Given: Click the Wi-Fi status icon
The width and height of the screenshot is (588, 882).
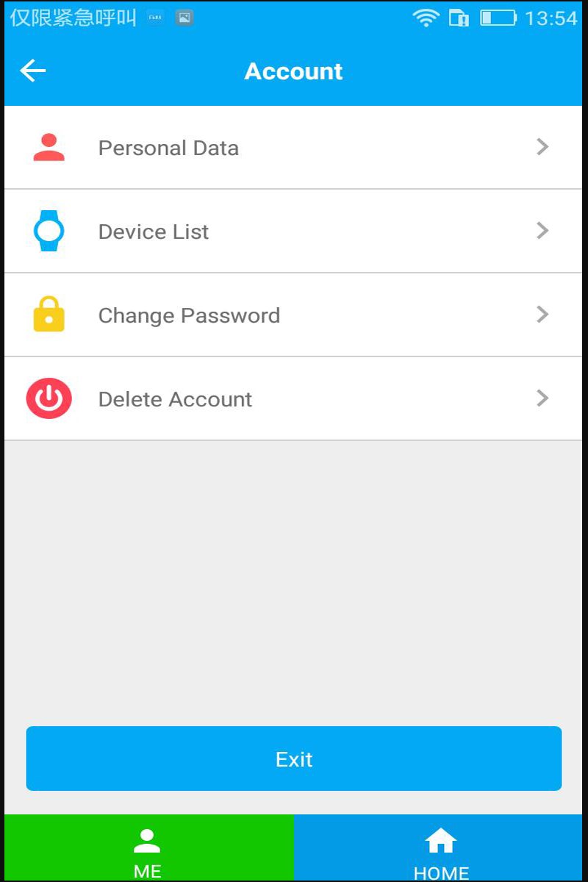Looking at the screenshot, I should pos(426,18).
